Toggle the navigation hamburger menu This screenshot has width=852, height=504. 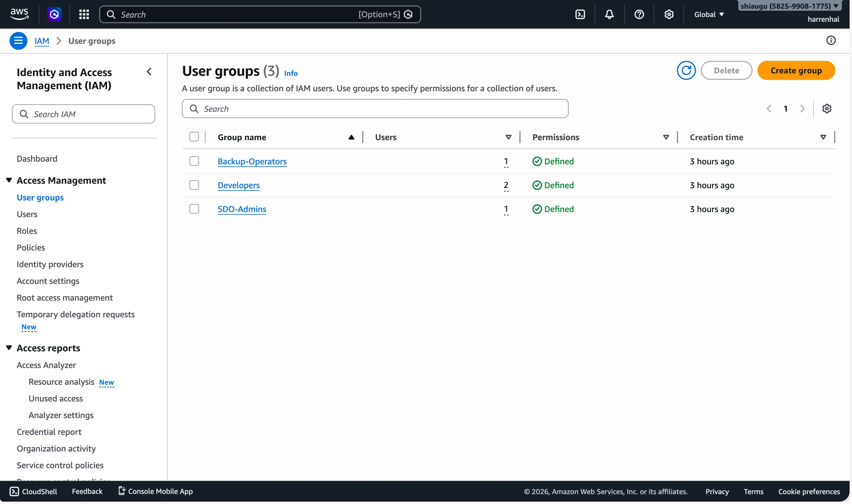[x=18, y=41]
